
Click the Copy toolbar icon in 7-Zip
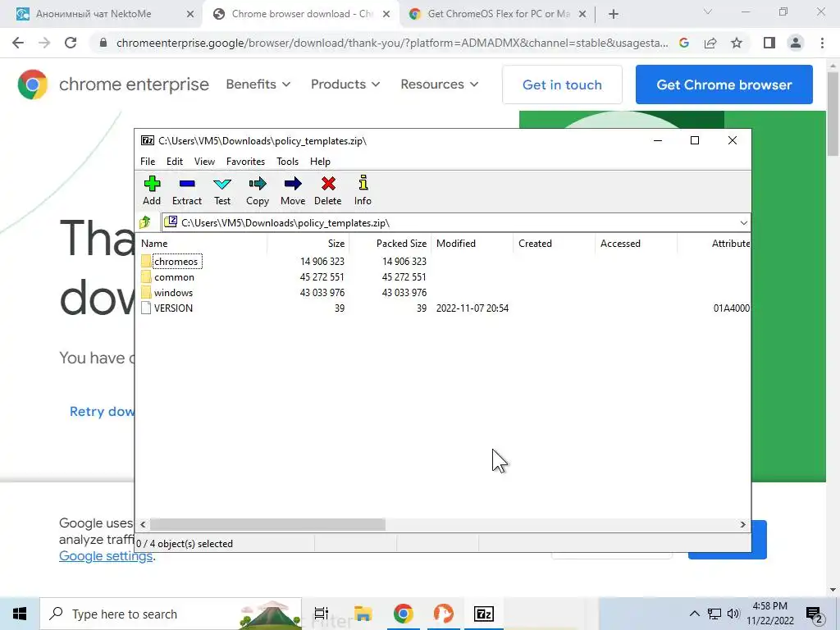257,190
